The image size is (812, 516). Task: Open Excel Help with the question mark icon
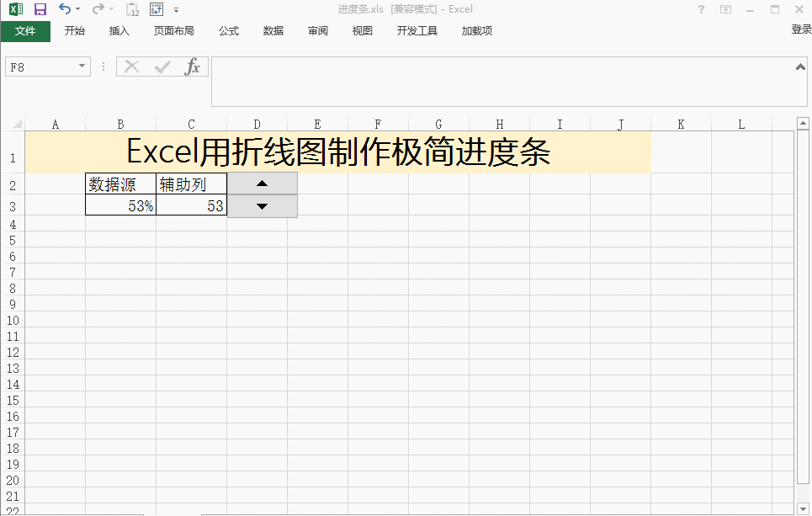[701, 9]
